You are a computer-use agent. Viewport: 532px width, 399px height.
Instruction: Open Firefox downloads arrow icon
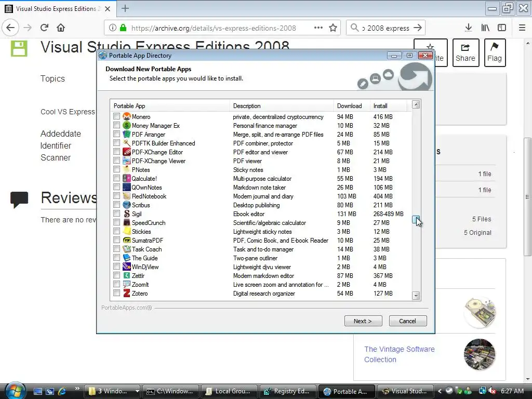tap(468, 28)
